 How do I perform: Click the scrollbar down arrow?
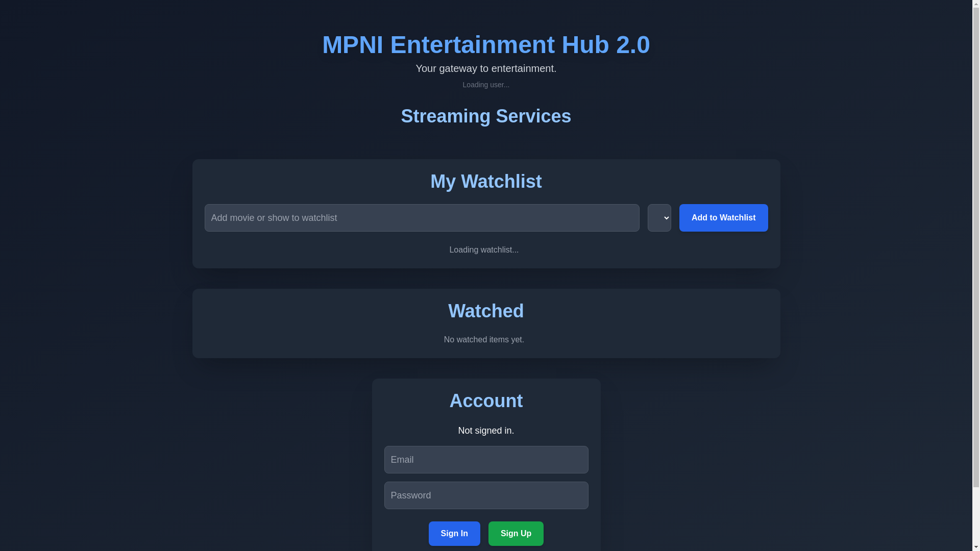[x=976, y=547]
